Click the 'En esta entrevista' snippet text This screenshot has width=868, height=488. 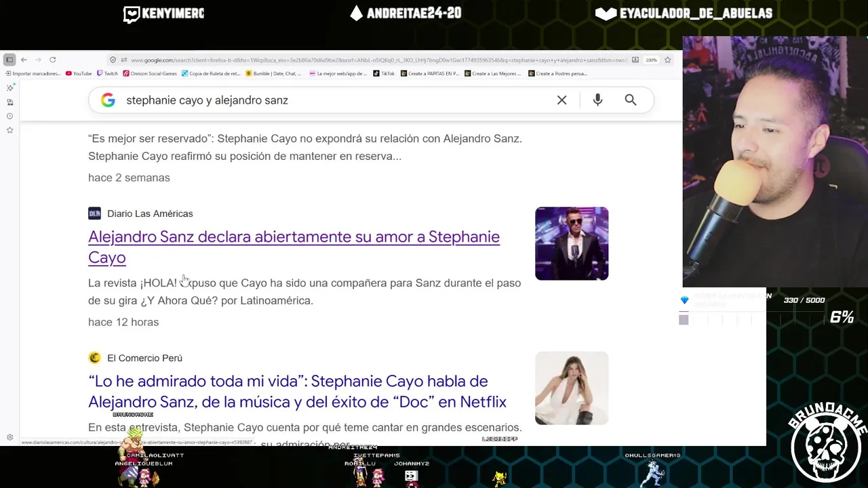(x=305, y=428)
